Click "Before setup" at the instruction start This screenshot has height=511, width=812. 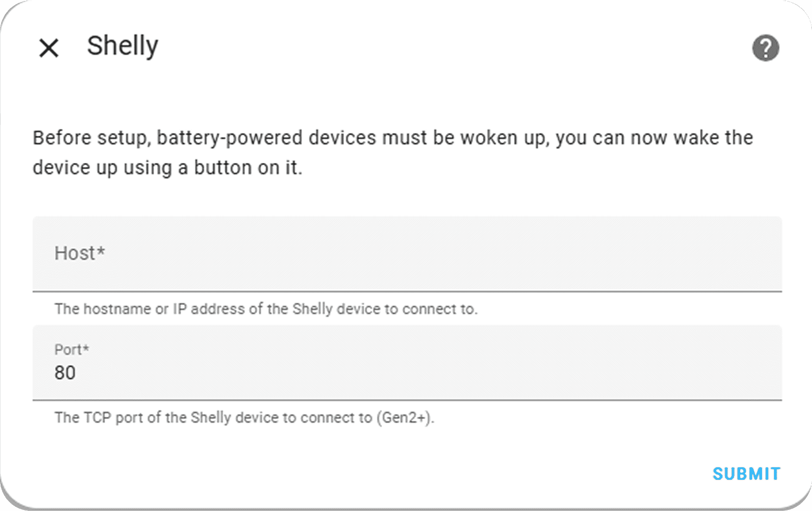pyautogui.click(x=91, y=138)
